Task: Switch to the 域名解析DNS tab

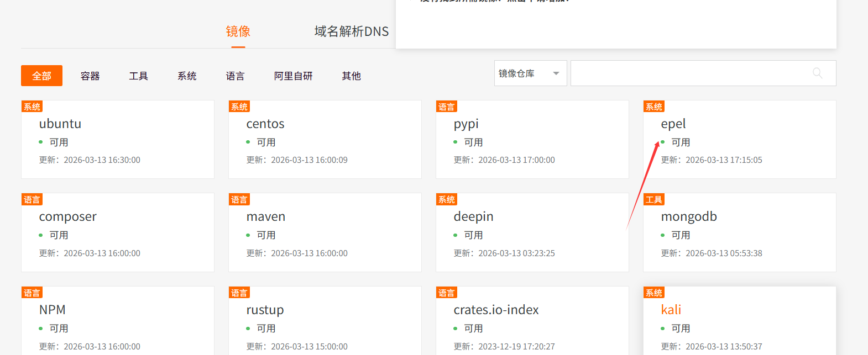Action: pos(352,31)
